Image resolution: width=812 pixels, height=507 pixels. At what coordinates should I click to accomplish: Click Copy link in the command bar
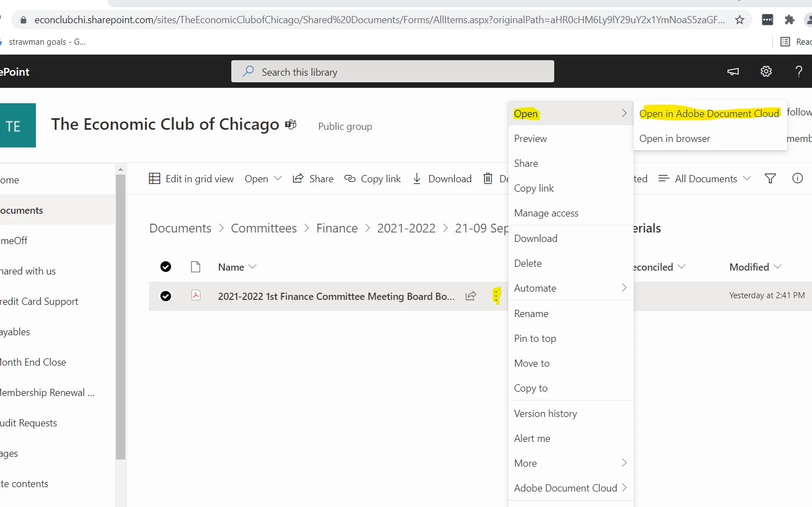click(373, 178)
